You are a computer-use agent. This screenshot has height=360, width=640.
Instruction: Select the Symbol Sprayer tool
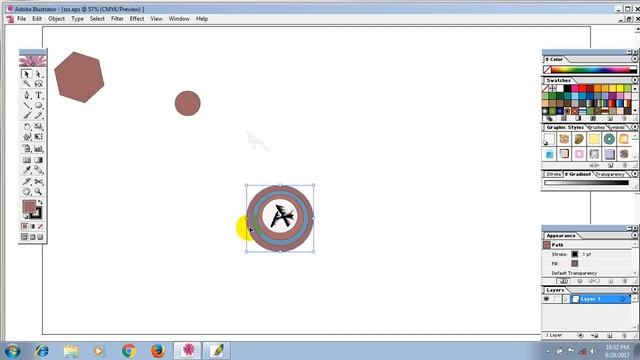(x=27, y=149)
